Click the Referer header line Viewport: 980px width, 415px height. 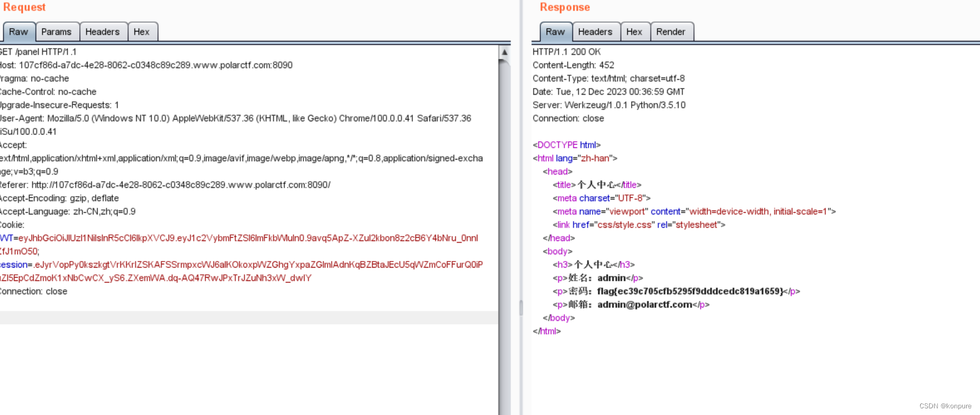coord(165,185)
